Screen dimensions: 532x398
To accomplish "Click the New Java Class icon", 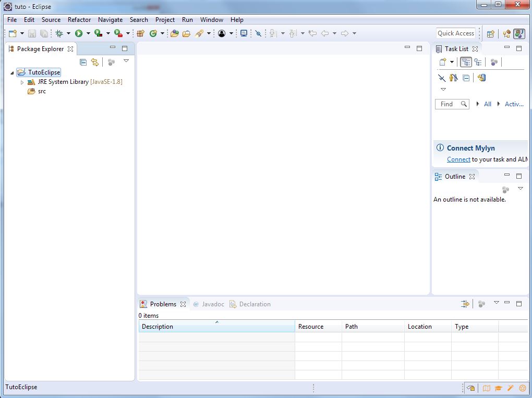I will (153, 33).
